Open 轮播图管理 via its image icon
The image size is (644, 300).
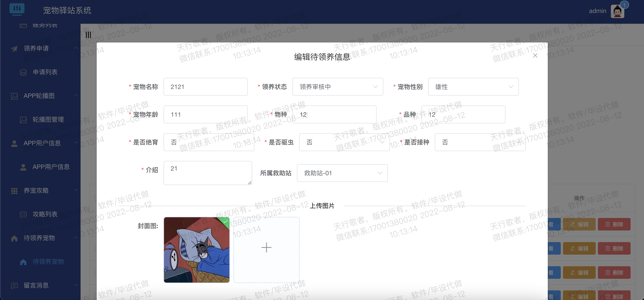click(23, 119)
